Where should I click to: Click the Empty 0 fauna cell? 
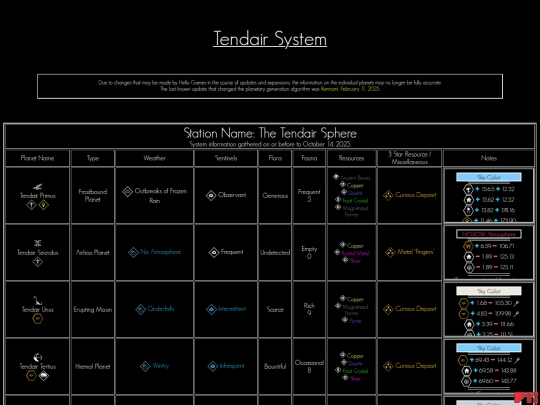click(x=309, y=252)
